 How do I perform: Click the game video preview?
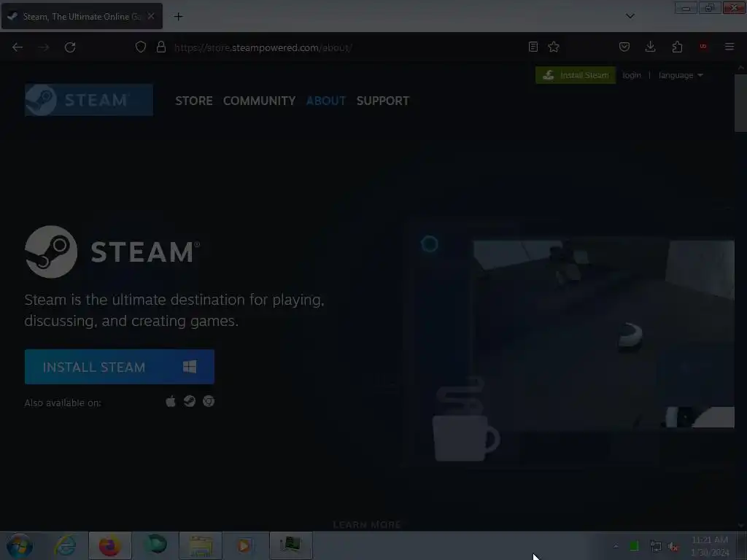coord(603,334)
